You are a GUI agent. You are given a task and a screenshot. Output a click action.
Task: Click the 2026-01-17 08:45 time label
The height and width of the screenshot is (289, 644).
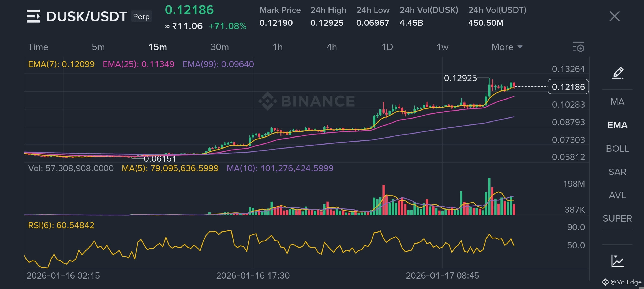click(x=442, y=276)
